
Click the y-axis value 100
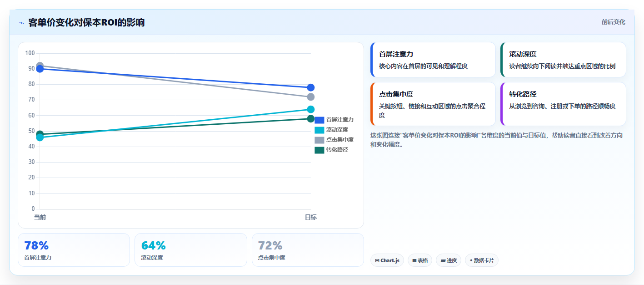tap(30, 53)
